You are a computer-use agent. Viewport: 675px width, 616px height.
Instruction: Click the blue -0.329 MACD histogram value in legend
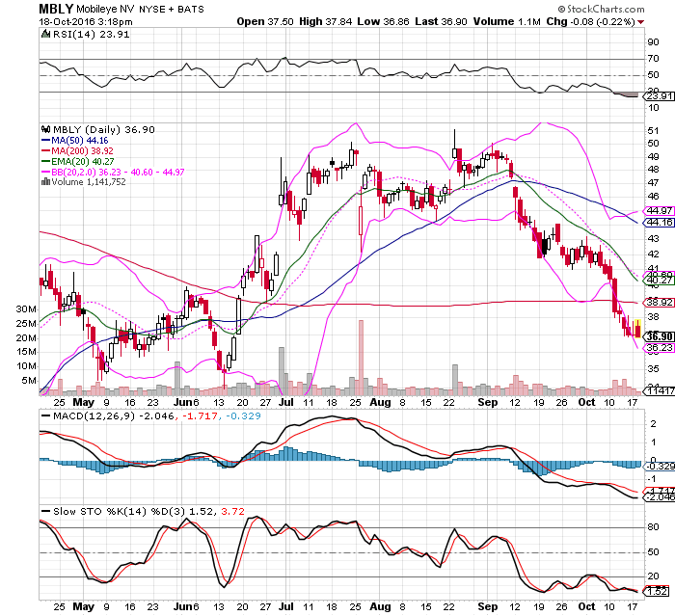[x=243, y=415]
